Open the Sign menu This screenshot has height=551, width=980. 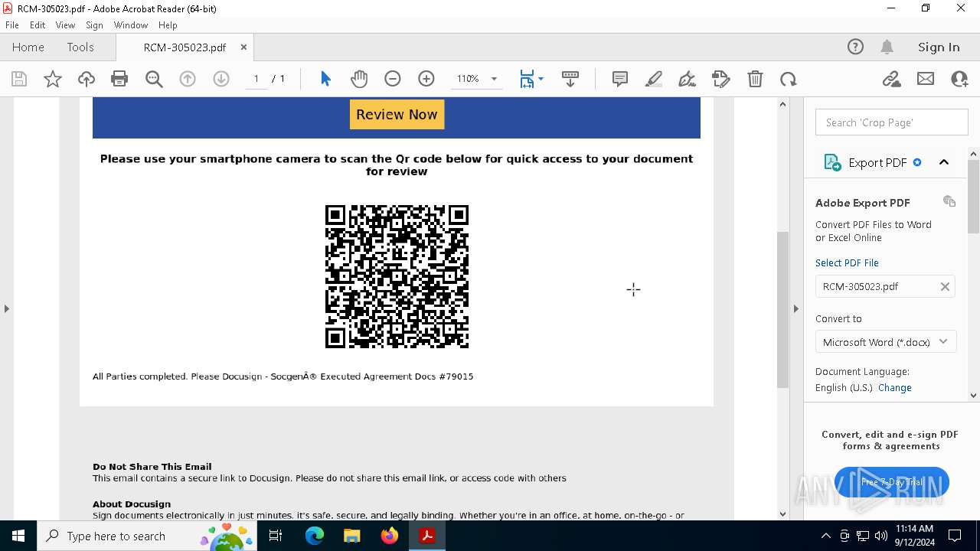(94, 25)
